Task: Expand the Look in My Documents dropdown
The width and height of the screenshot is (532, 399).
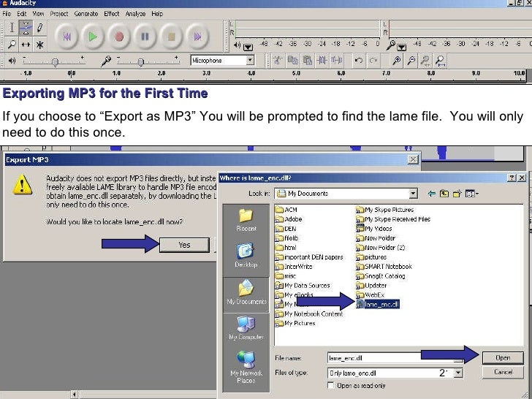Action: pos(413,194)
